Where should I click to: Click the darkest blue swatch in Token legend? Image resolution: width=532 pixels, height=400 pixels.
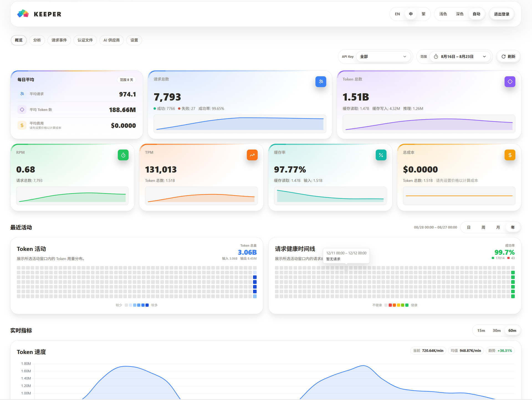[x=147, y=305]
